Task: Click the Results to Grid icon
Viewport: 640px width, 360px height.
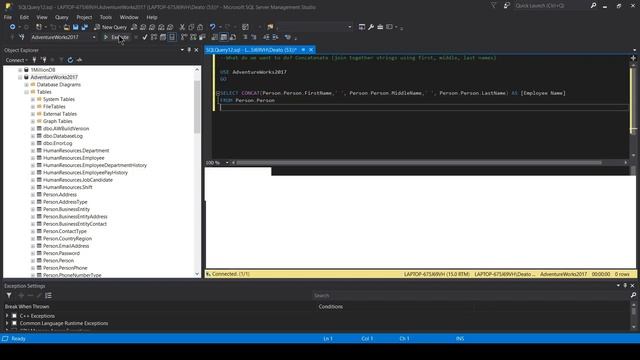Action: (x=224, y=37)
